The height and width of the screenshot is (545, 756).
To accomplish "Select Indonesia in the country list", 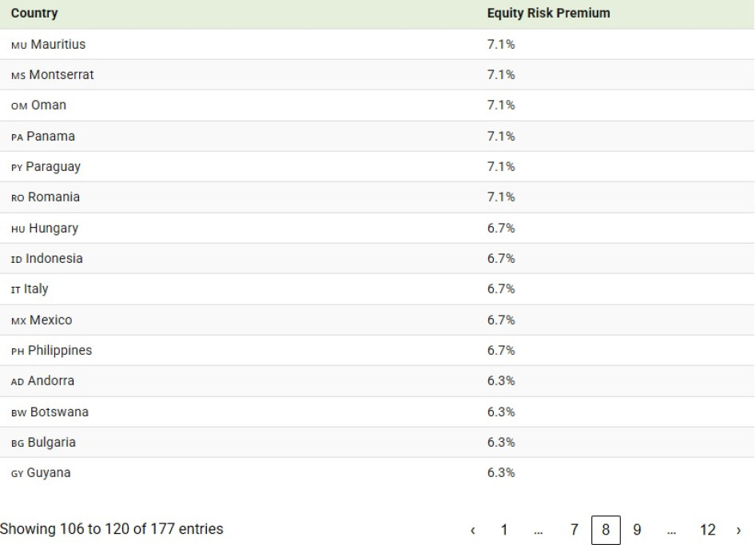I will click(54, 259).
